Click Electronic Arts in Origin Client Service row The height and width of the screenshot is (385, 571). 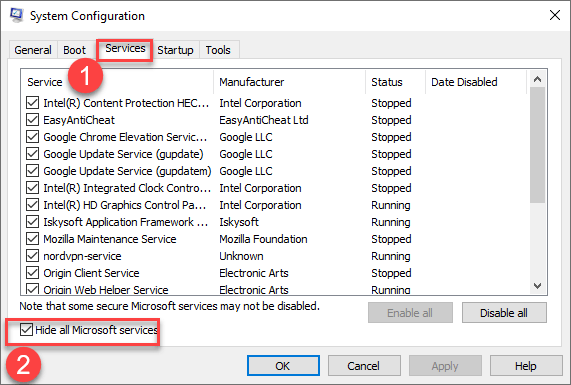click(253, 273)
